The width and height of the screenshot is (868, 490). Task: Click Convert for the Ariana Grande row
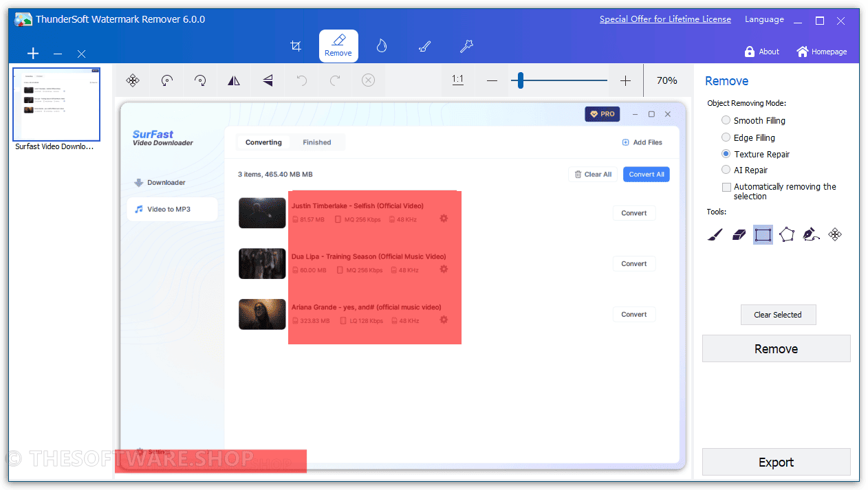[634, 315]
